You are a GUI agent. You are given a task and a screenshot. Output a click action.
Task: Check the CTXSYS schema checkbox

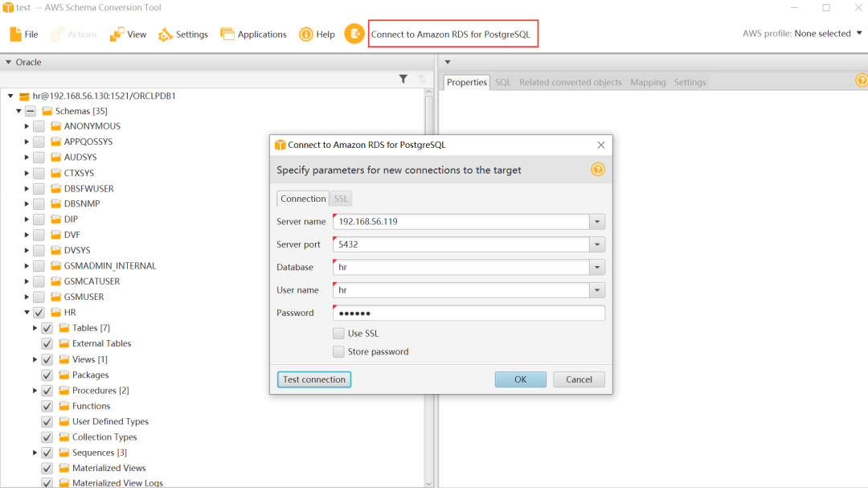coord(39,173)
